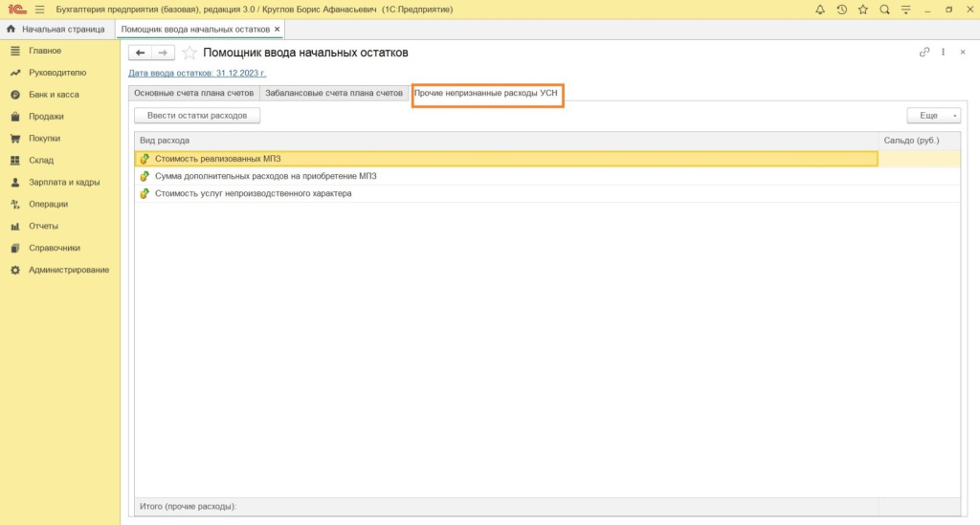The width and height of the screenshot is (980, 525).
Task: Select Сумма дополнительных расходов на приобретение МПЗ row
Action: click(265, 176)
